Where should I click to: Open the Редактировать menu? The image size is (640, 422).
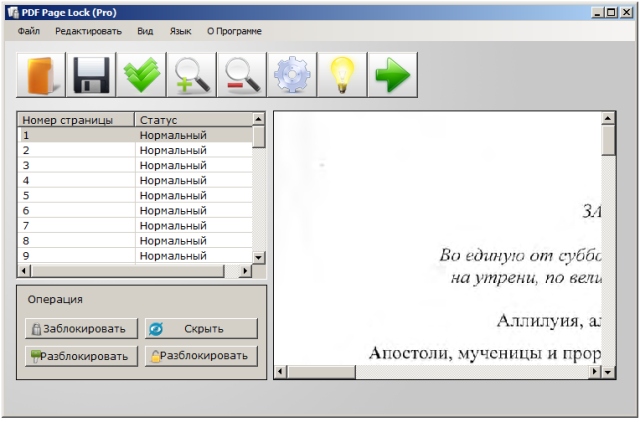(89, 31)
